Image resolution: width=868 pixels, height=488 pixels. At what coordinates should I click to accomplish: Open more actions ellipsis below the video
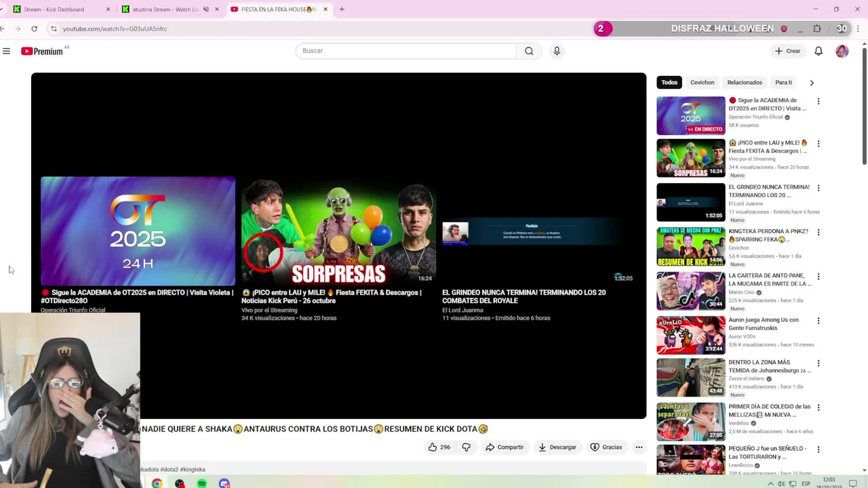click(x=639, y=447)
